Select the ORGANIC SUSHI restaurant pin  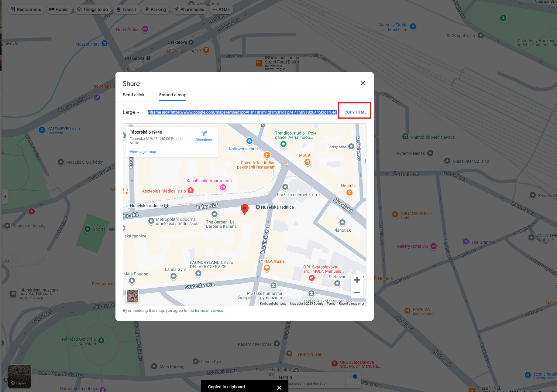tap(395, 214)
